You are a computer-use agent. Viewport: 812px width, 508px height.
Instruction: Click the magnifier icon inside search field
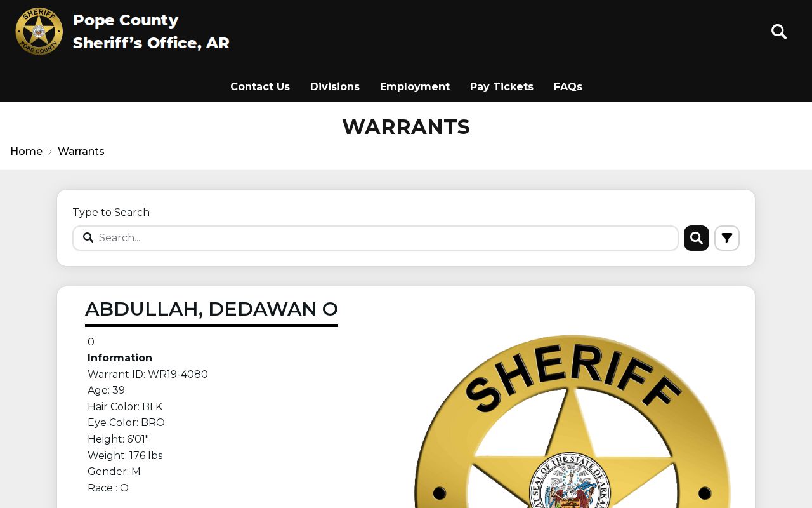pyautogui.click(x=88, y=237)
